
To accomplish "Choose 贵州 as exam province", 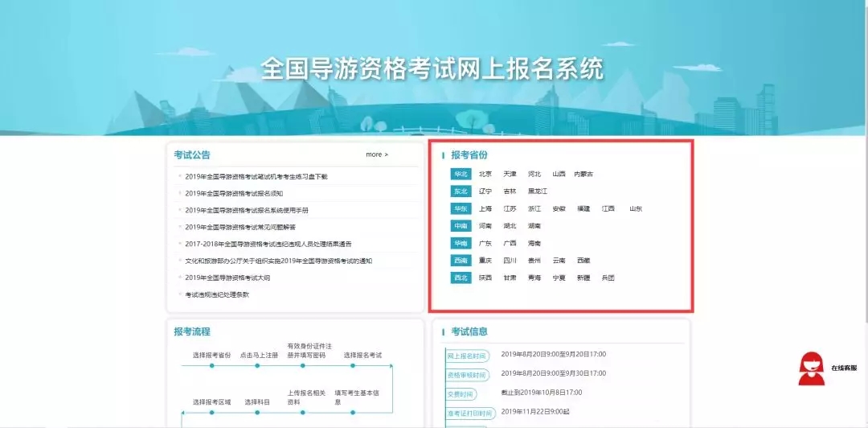I will (x=534, y=261).
